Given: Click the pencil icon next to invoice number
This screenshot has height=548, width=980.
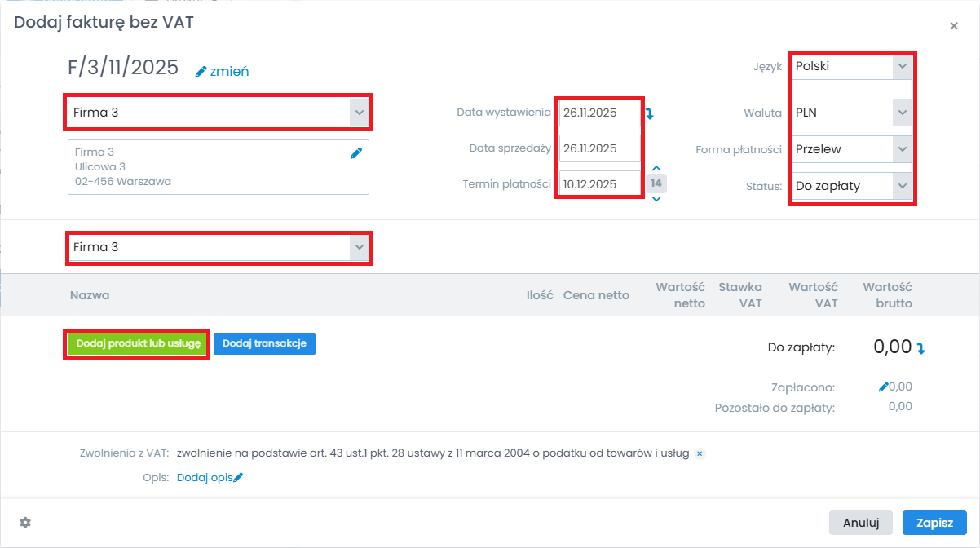Looking at the screenshot, I should coord(201,72).
